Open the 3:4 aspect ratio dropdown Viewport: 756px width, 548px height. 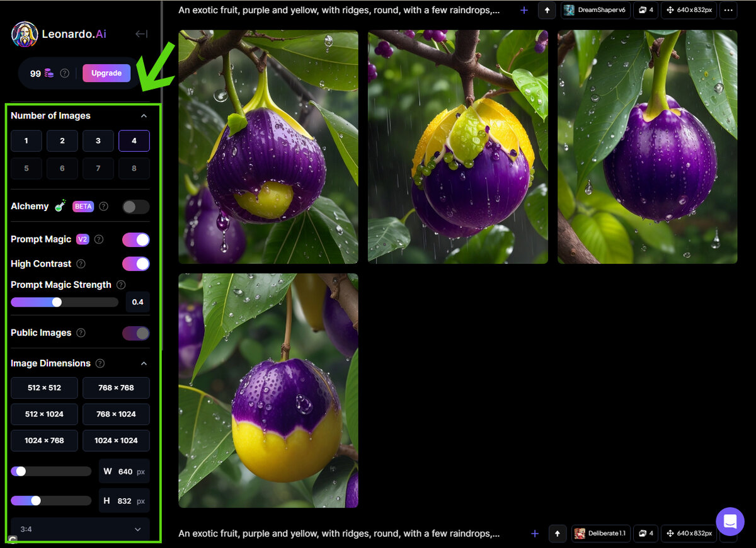pos(80,530)
